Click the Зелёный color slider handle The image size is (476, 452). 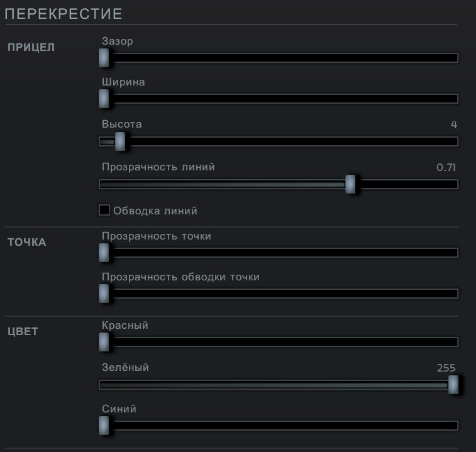pyautogui.click(x=453, y=385)
